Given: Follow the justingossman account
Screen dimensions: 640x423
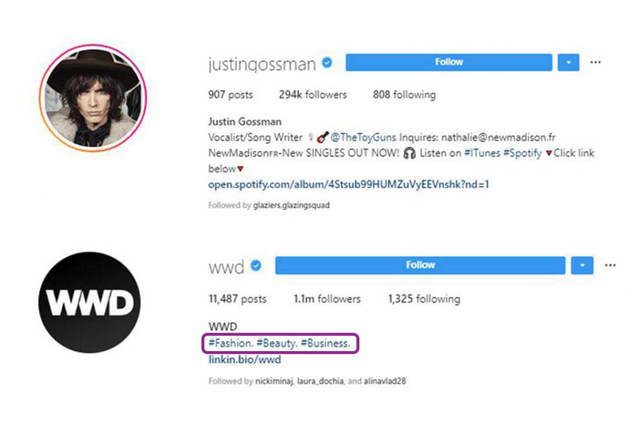Looking at the screenshot, I should coord(449,62).
